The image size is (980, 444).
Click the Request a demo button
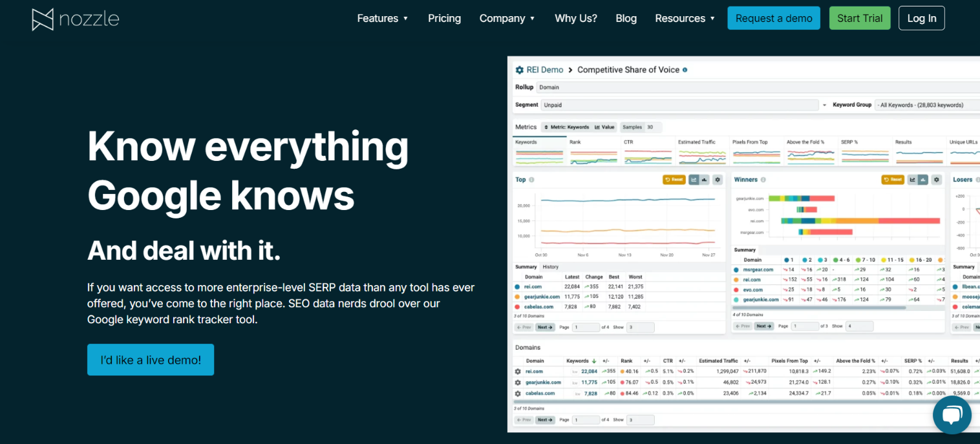[x=774, y=18]
